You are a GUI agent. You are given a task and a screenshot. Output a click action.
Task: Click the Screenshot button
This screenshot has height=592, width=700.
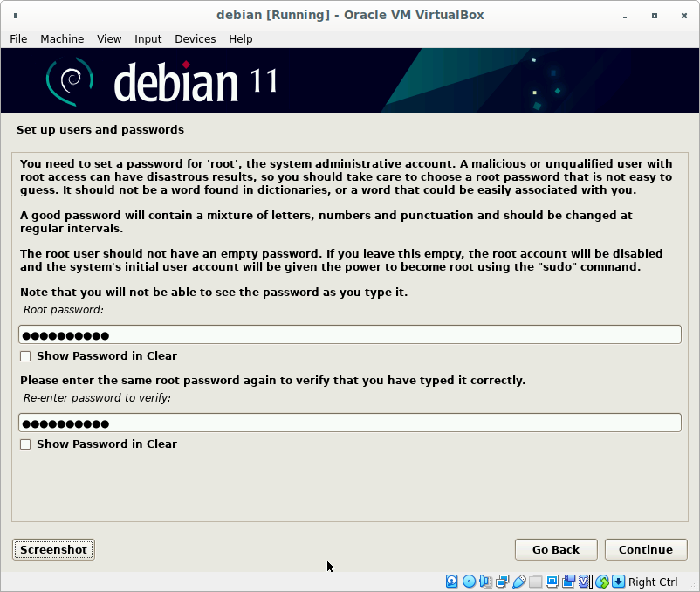[53, 549]
